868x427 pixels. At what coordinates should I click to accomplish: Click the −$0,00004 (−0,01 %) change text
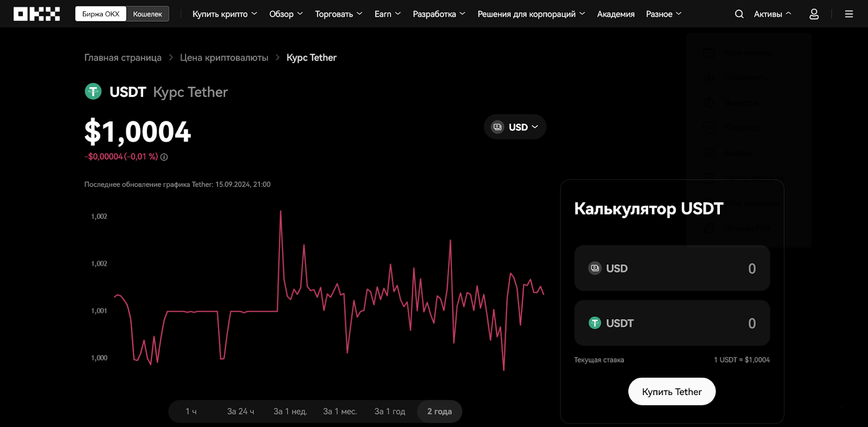121,157
